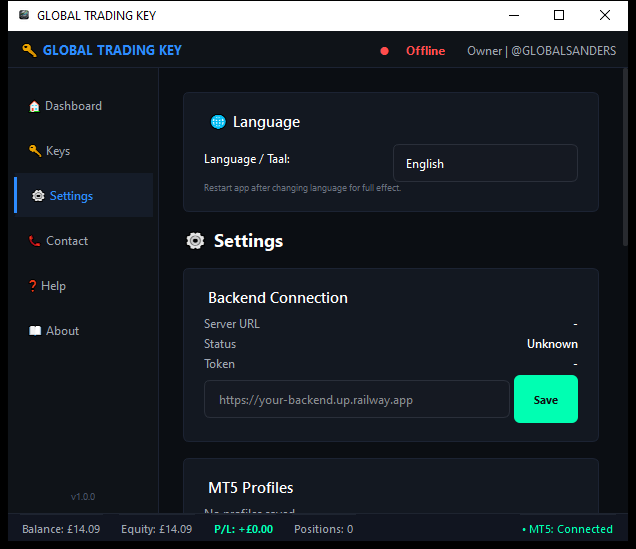Save the backend server URL
The image size is (636, 549).
click(546, 399)
